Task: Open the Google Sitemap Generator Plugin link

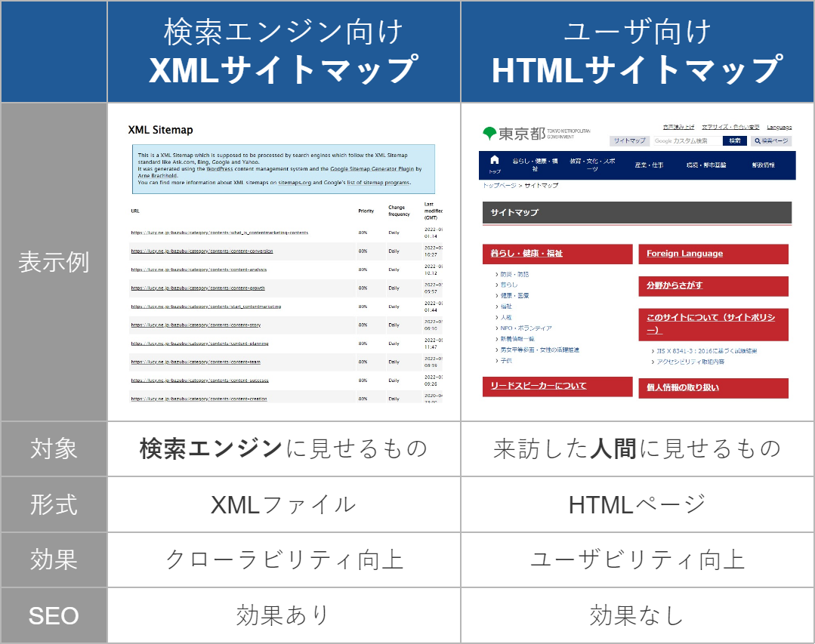Action: click(x=371, y=169)
